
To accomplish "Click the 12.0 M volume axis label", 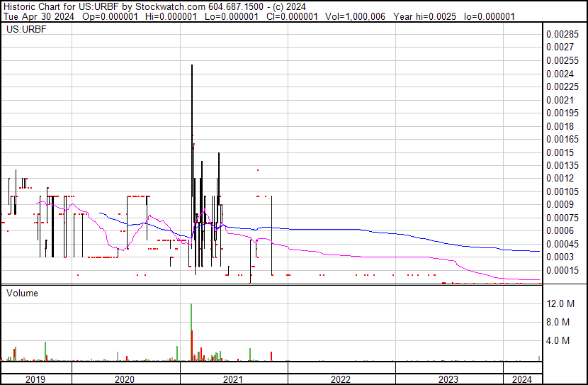I will pos(560,303).
